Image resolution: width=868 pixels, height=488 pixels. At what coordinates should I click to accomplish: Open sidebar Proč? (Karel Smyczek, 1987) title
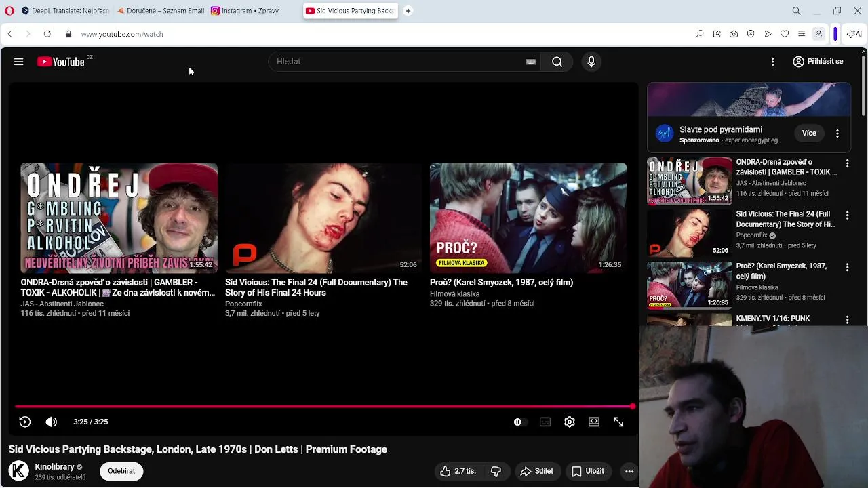pos(781,271)
